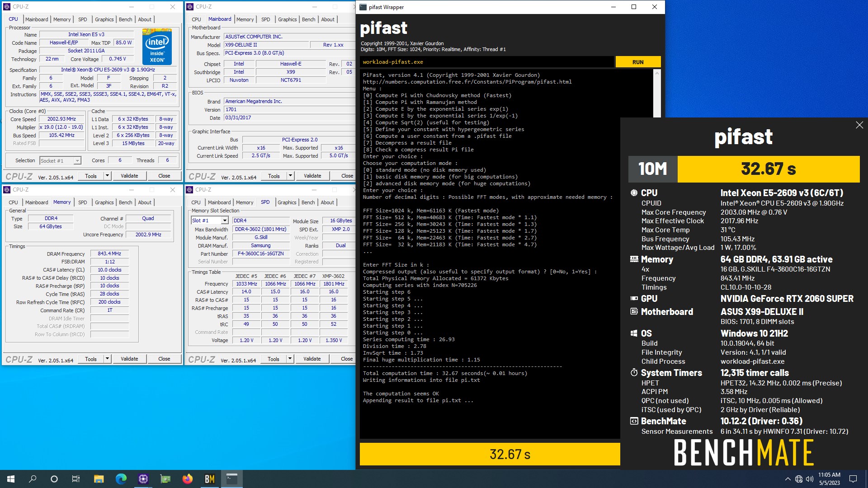Click Validate in CPU window
This screenshot has width=868, height=488.
tap(129, 176)
